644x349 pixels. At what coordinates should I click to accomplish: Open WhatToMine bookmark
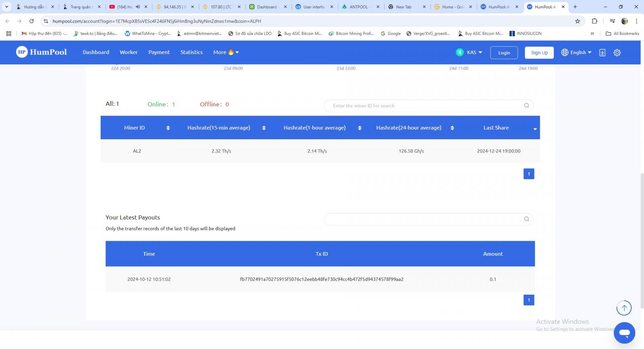tap(148, 33)
